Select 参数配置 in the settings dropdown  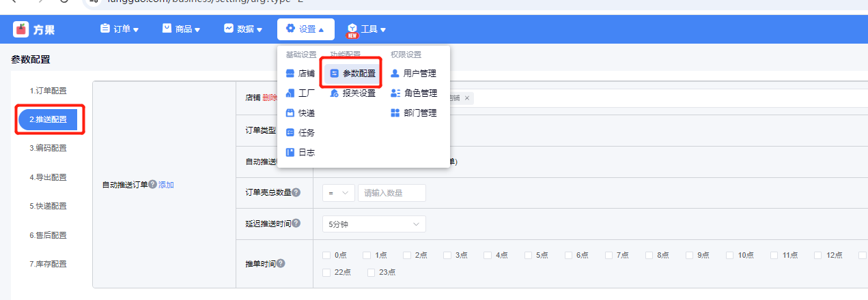click(x=352, y=74)
